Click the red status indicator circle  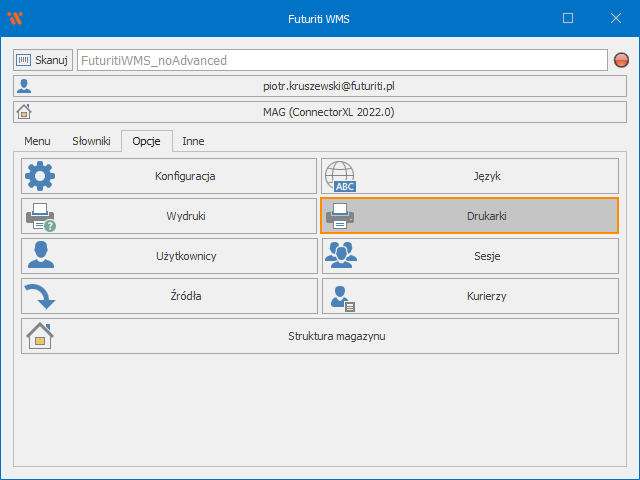[621, 60]
